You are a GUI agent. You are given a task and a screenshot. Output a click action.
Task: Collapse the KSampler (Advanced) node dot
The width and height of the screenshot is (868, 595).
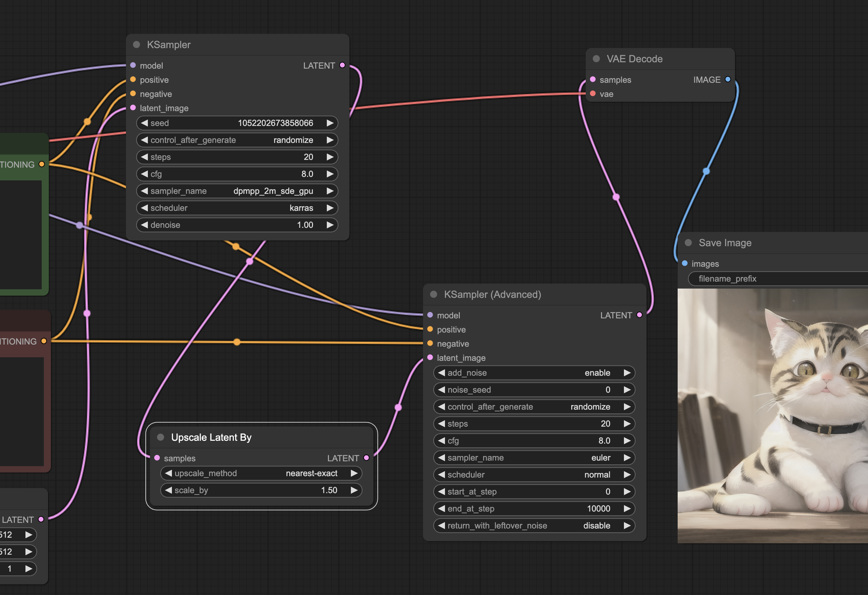point(433,294)
